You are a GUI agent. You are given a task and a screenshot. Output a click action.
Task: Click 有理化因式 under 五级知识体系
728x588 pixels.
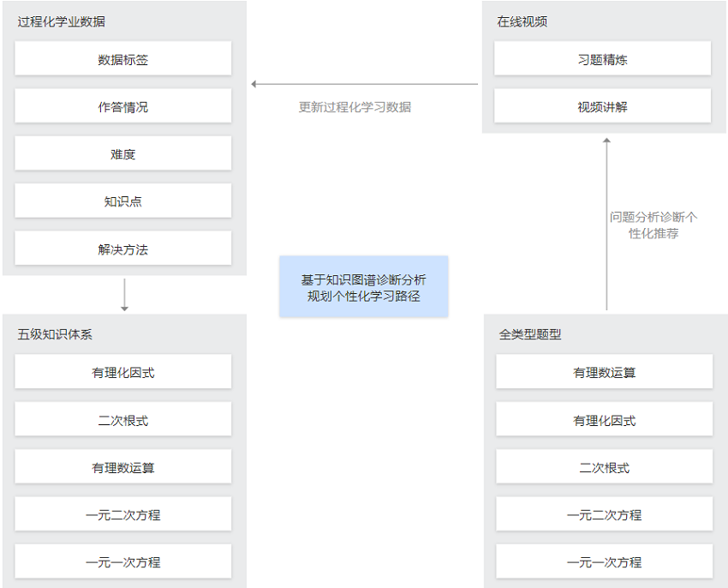[x=123, y=372]
